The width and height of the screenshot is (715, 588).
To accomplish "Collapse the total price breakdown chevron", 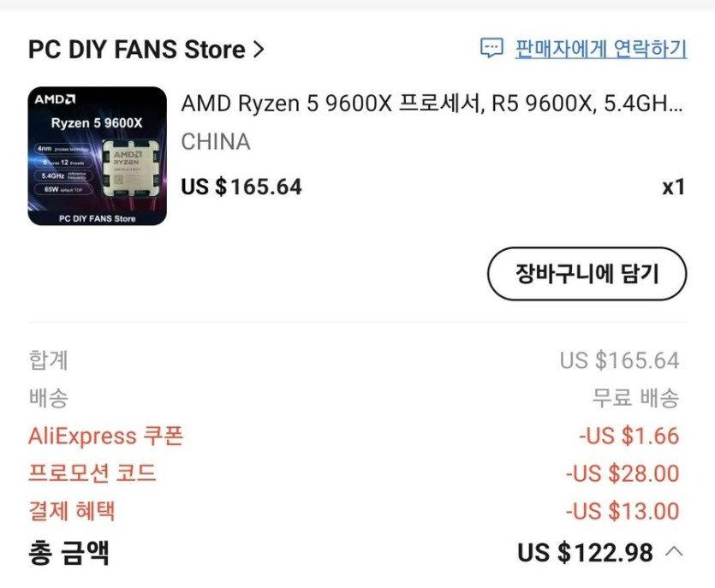I will (x=674, y=552).
